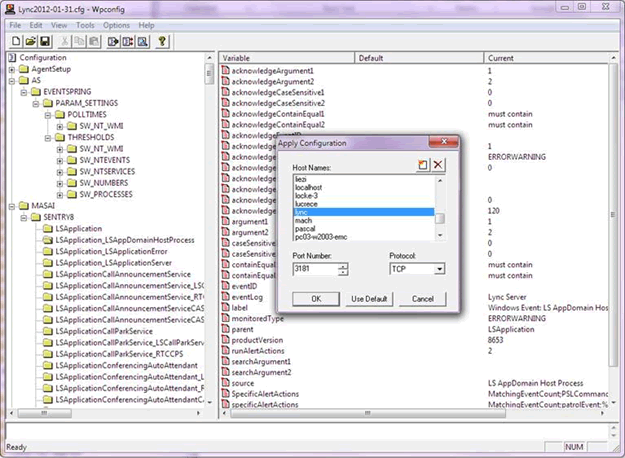Increase port number with up spinner arrow
The width and height of the screenshot is (625, 458).
[x=343, y=265]
